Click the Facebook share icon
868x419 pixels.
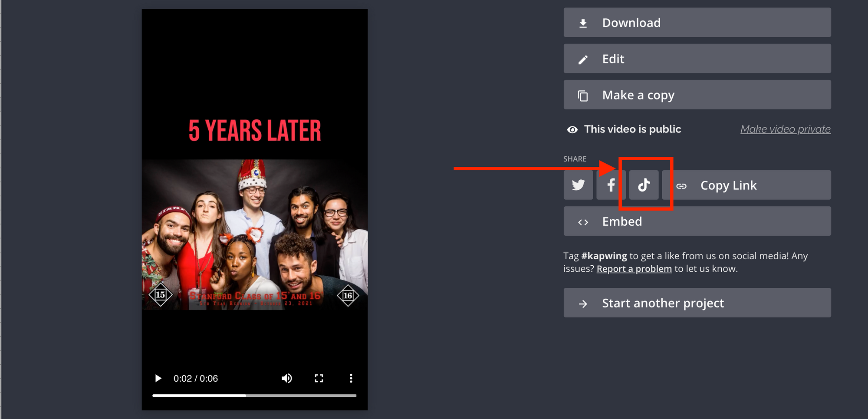(x=611, y=185)
